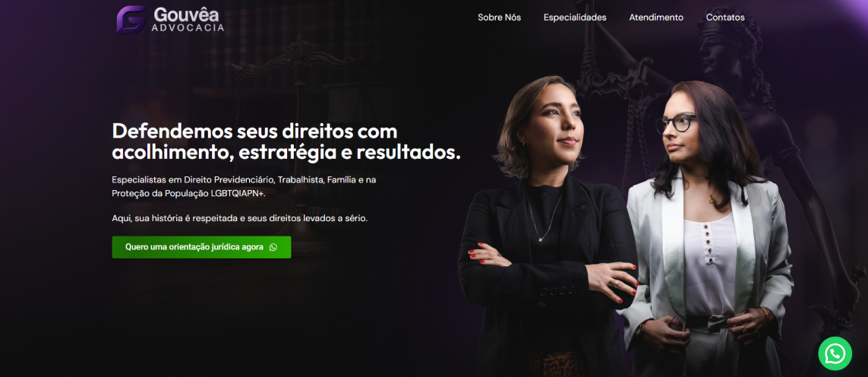Click the WhatsApp icon inside the green button
The height and width of the screenshot is (377, 868).
tap(273, 247)
